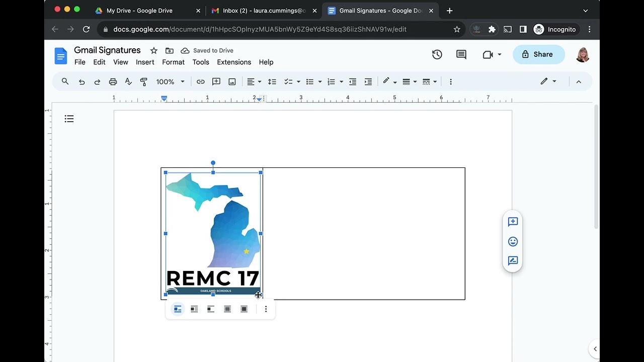Show the document outline
The width and height of the screenshot is (644, 362).
coord(69,119)
